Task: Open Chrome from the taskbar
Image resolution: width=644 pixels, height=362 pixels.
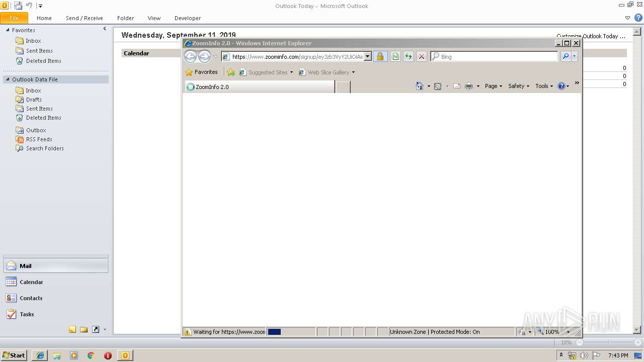Action: click(91, 355)
